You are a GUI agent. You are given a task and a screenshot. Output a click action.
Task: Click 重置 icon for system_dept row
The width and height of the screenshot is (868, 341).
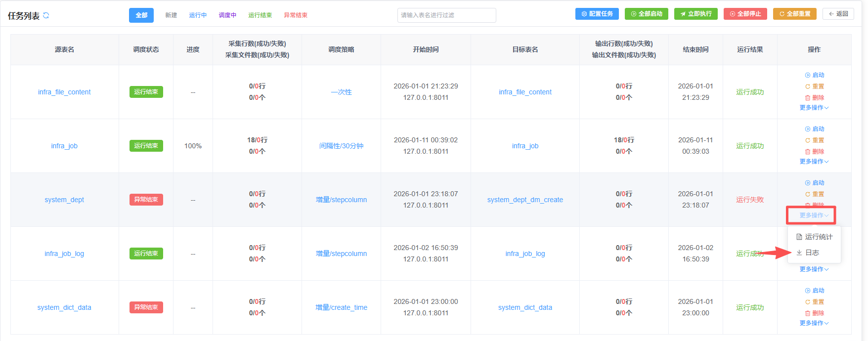[808, 194]
